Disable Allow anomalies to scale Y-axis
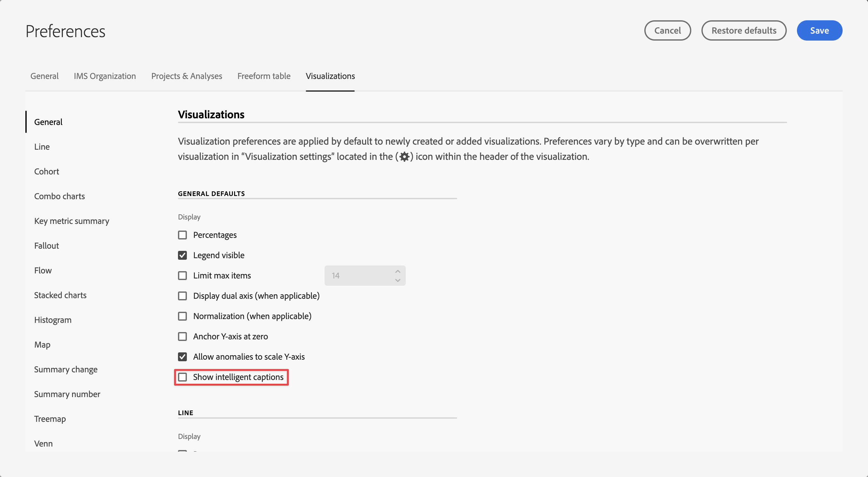The width and height of the screenshot is (868, 477). pyautogui.click(x=182, y=357)
